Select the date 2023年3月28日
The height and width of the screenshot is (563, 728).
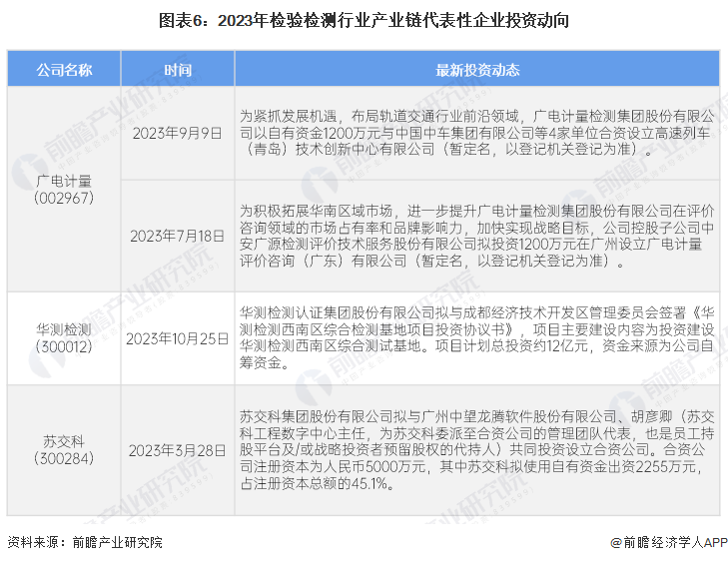tap(178, 450)
